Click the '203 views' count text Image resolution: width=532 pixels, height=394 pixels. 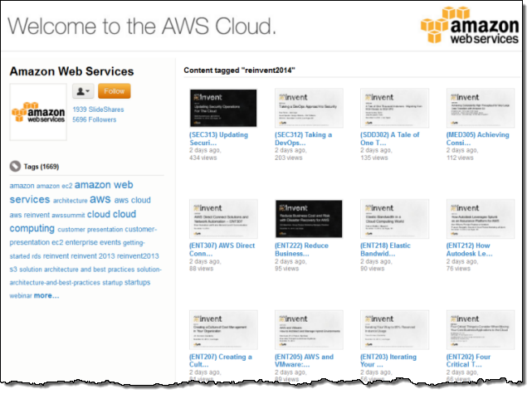pos(288,158)
